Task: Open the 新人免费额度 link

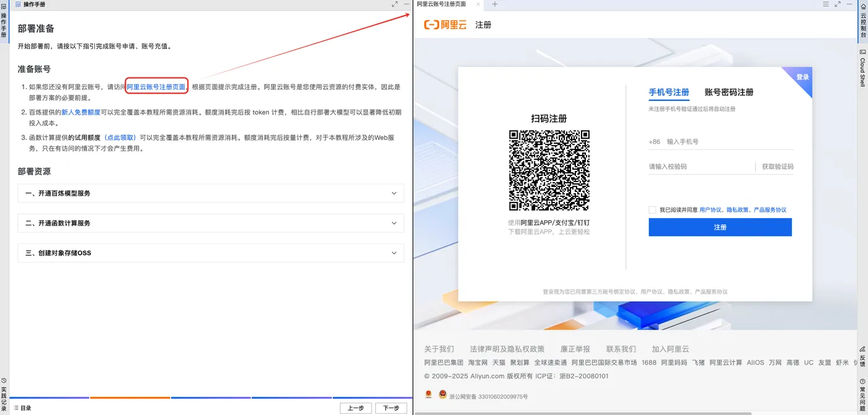Action: pos(81,113)
